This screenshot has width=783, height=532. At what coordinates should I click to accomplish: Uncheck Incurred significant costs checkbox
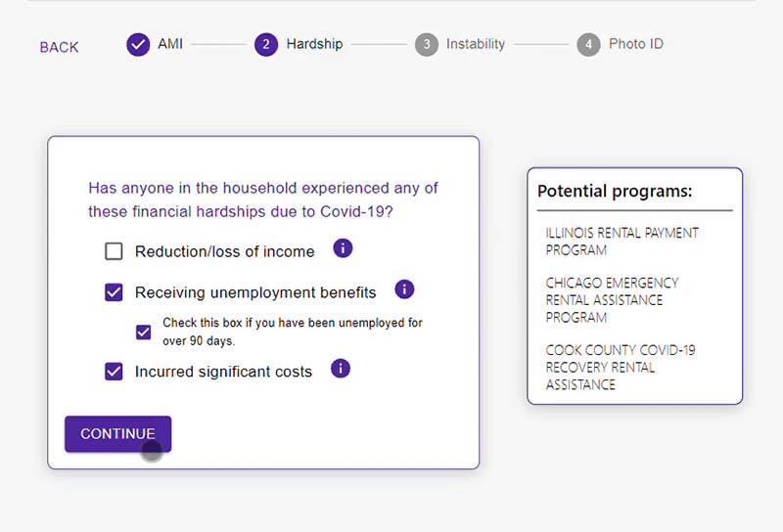click(115, 372)
